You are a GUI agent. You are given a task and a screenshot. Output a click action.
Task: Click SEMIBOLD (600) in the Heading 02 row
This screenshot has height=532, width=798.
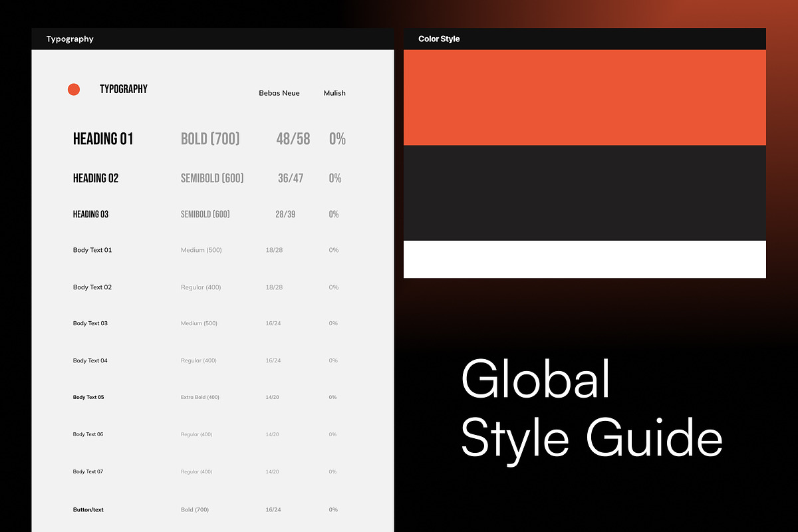click(x=212, y=178)
